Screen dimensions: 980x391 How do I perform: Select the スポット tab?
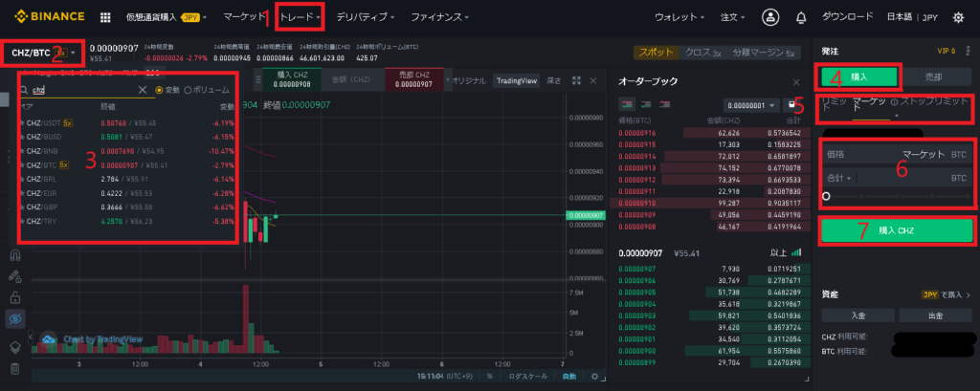[657, 53]
